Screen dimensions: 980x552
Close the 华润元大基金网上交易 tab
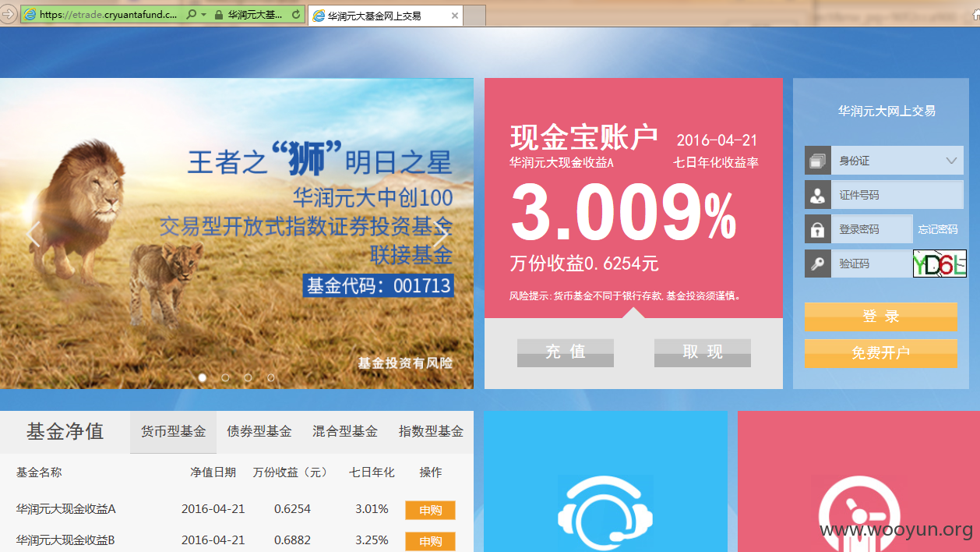point(455,16)
